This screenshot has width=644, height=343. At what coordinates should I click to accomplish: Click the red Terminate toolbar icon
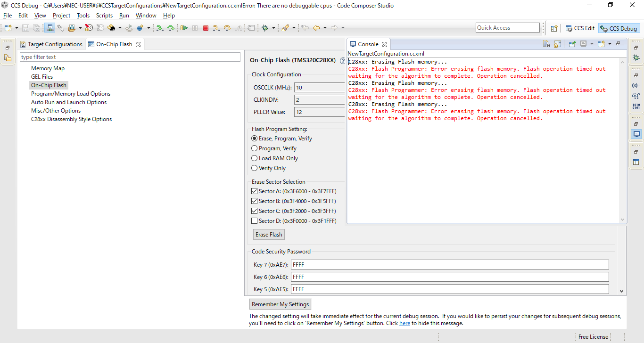pos(206,28)
